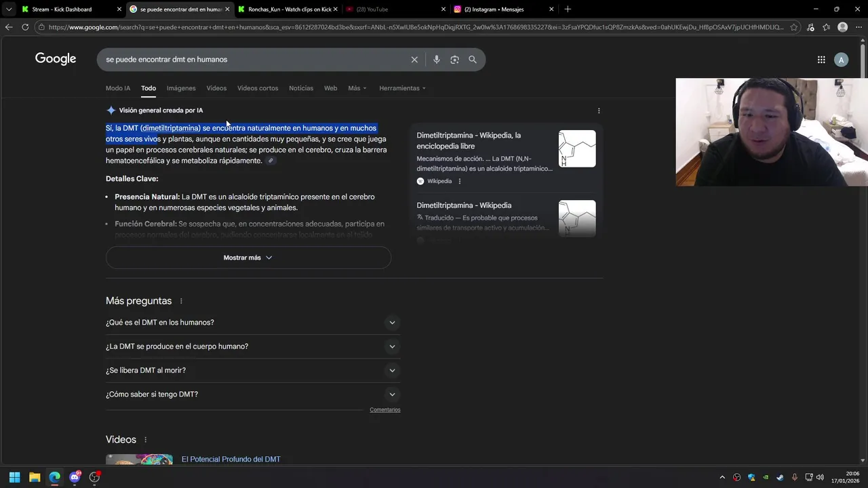
Task: Submit search with the magnifying glass icon
Action: coord(473,60)
